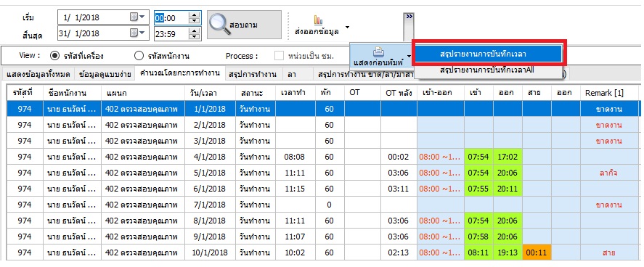Click the double-chevron toolbar overflow icon

coord(409,17)
